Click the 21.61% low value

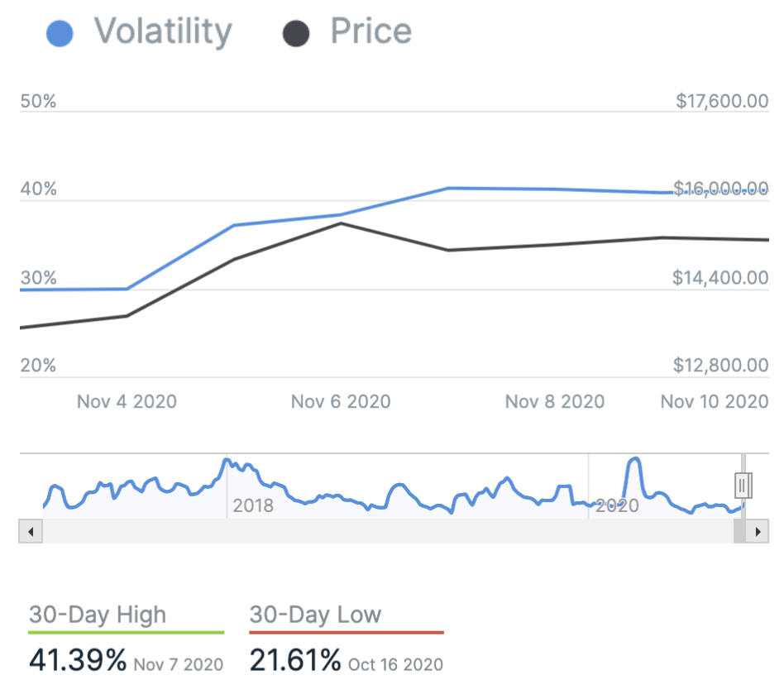(x=295, y=660)
